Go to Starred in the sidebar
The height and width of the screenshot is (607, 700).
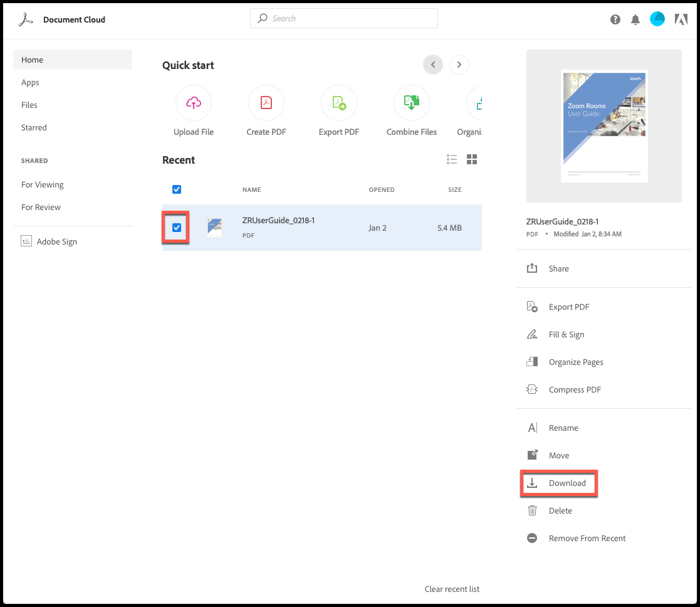tap(34, 127)
